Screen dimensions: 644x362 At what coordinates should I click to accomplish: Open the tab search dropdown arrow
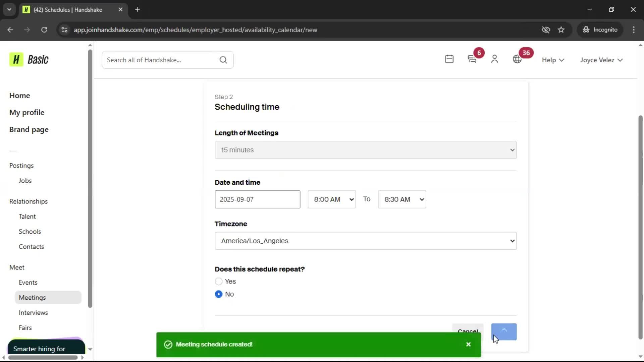9,10
